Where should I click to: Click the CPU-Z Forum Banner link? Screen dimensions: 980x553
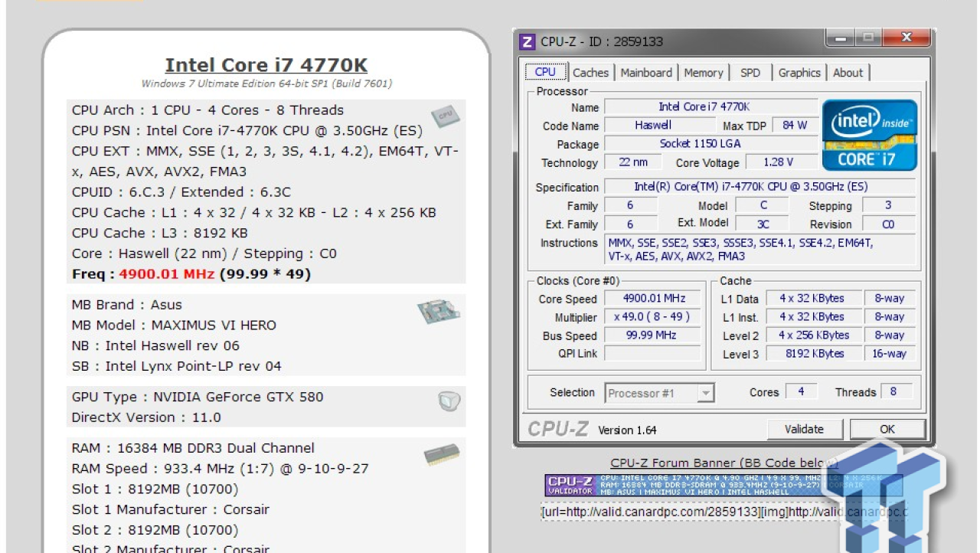point(724,463)
